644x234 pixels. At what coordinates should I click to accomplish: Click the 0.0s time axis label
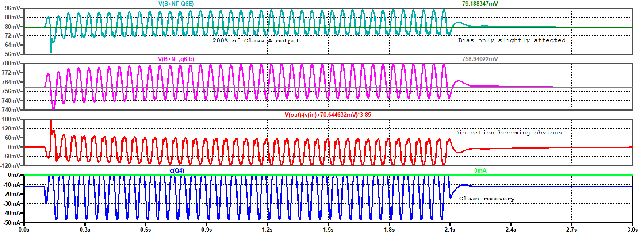click(24, 230)
